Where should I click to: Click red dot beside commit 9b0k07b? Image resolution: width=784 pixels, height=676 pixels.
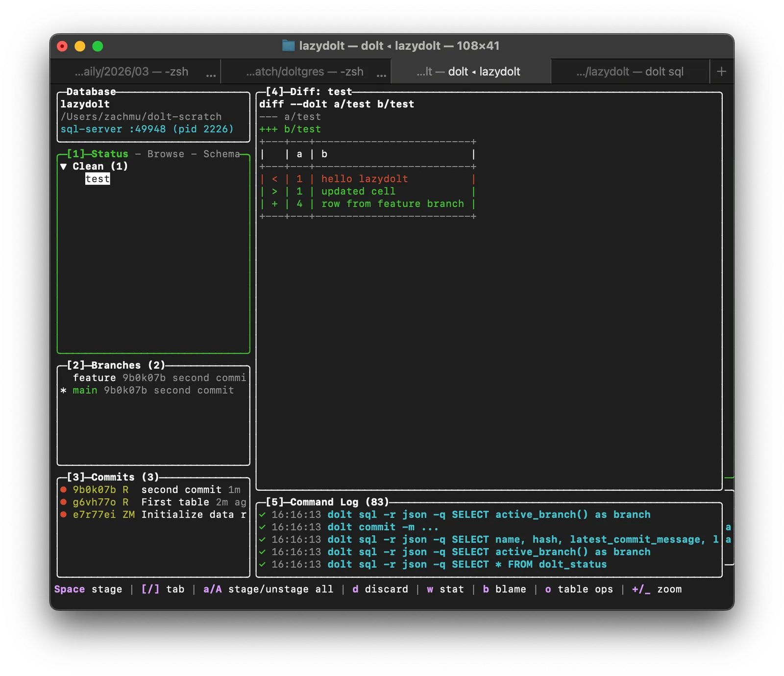click(63, 490)
